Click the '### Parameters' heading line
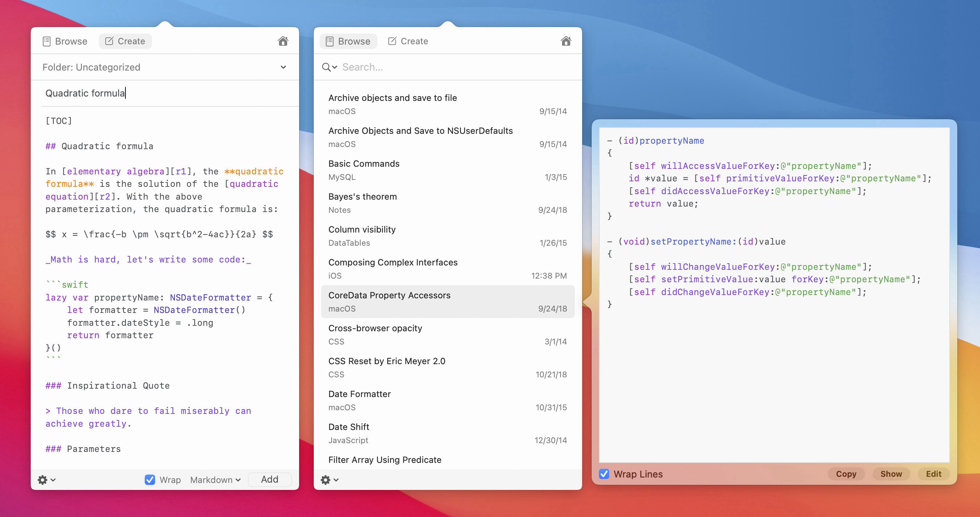Viewport: 980px width, 517px height. [x=83, y=449]
